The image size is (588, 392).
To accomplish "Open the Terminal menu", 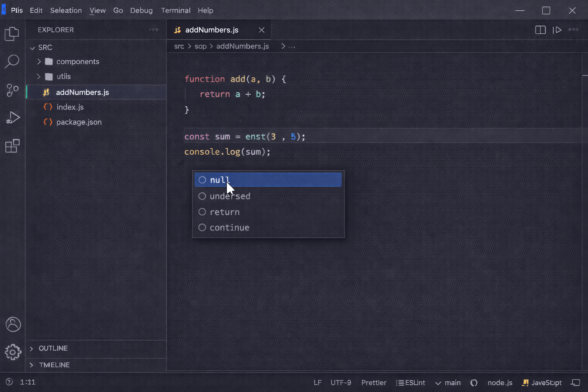I will click(175, 10).
